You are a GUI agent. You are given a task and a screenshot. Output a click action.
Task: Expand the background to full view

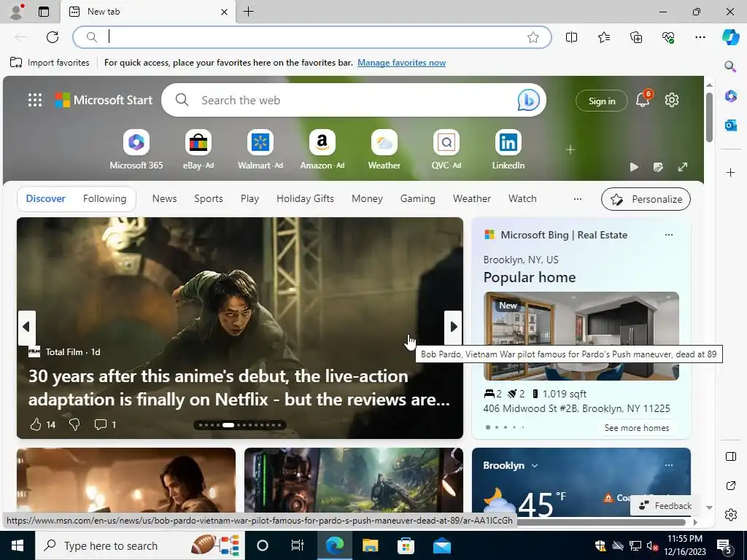683,167
